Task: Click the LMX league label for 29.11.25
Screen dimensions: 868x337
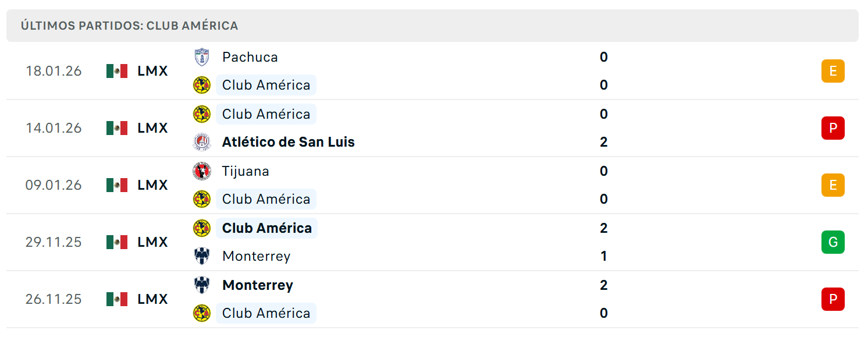Action: click(x=153, y=242)
